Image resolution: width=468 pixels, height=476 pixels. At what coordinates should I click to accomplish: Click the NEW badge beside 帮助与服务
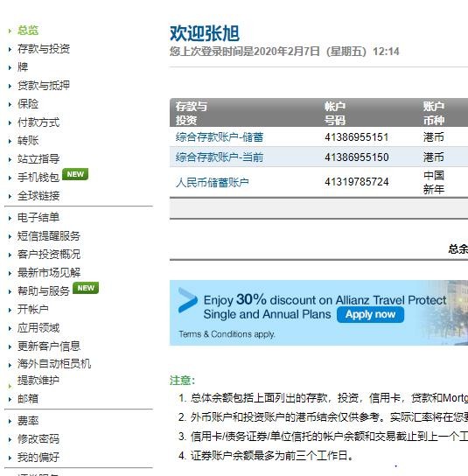coord(86,288)
